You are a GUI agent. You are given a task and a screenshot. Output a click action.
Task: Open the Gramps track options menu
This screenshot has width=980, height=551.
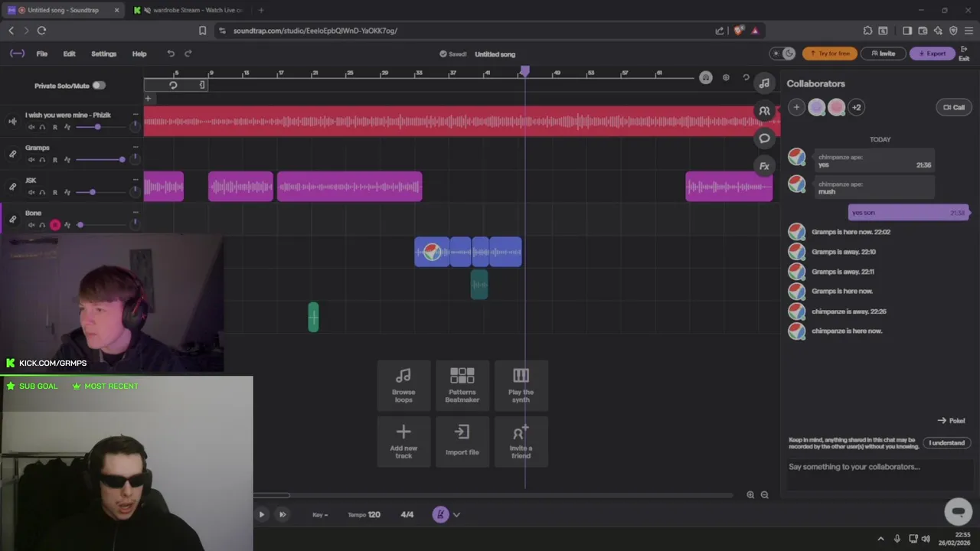pyautogui.click(x=136, y=148)
